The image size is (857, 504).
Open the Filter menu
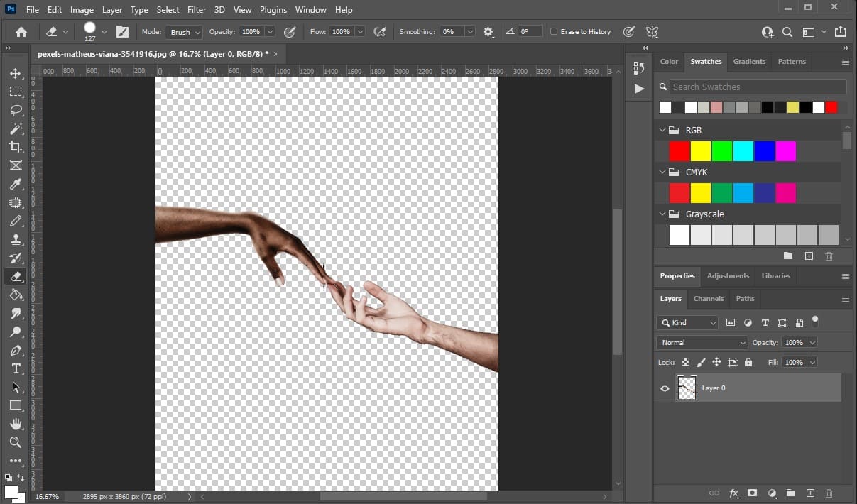point(197,9)
